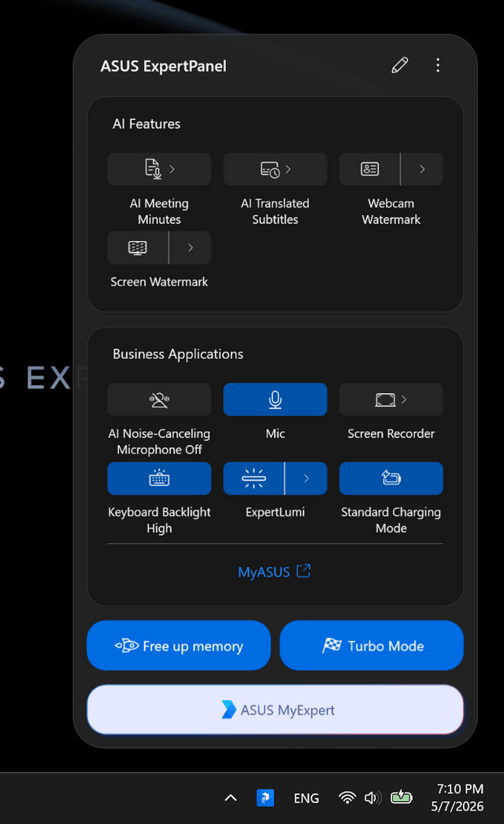Activate the Turbo Mode button
This screenshot has width=504, height=824.
(372, 645)
